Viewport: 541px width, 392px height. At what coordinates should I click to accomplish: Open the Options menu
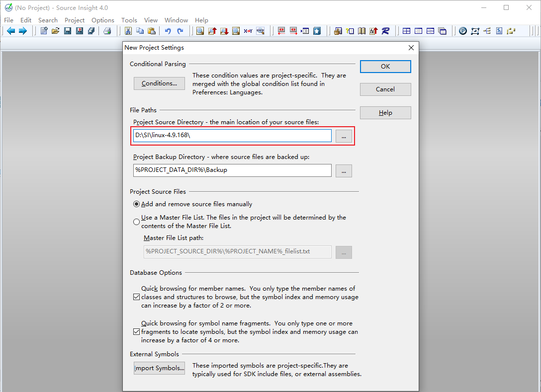point(103,20)
